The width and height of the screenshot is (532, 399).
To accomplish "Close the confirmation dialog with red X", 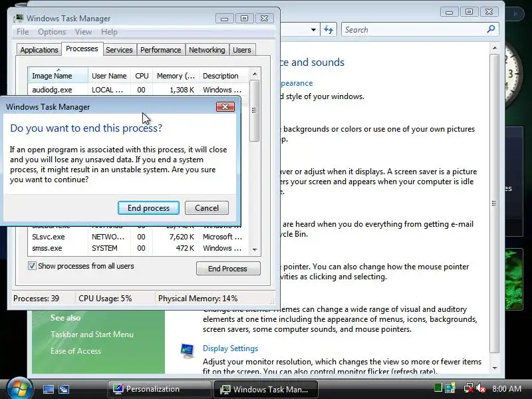I will 225,107.
